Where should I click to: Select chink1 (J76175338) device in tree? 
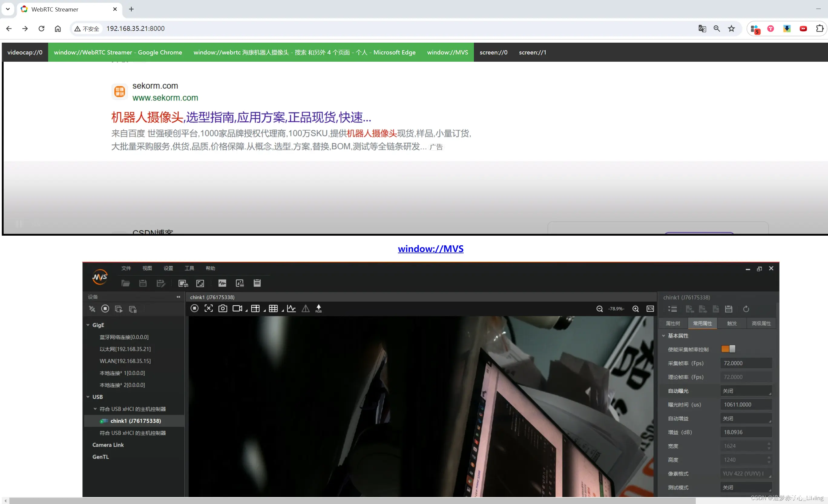pyautogui.click(x=135, y=421)
